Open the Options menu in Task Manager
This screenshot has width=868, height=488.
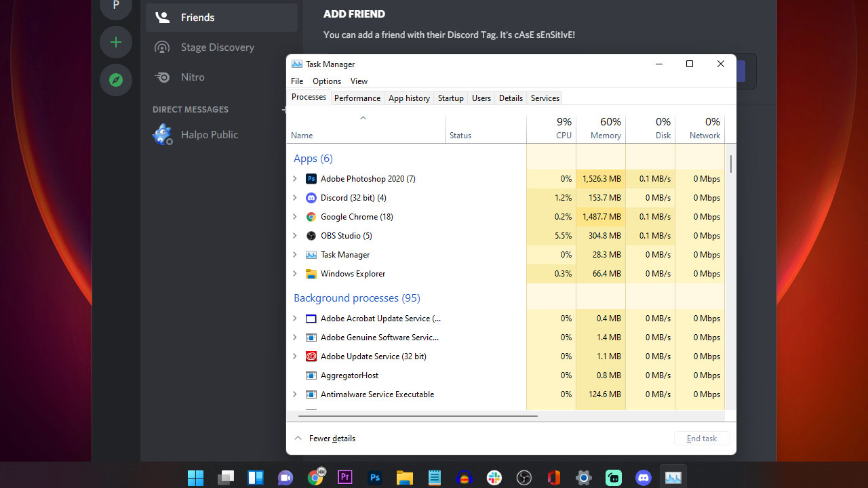(326, 81)
